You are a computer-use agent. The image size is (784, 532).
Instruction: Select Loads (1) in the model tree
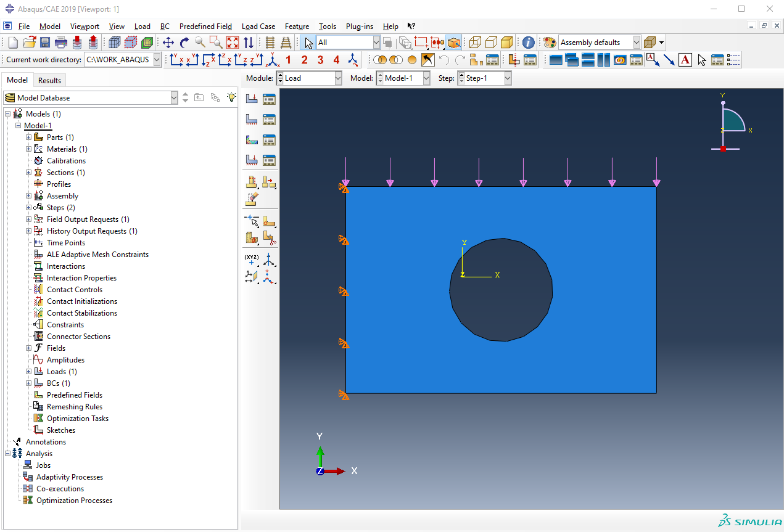coord(62,372)
